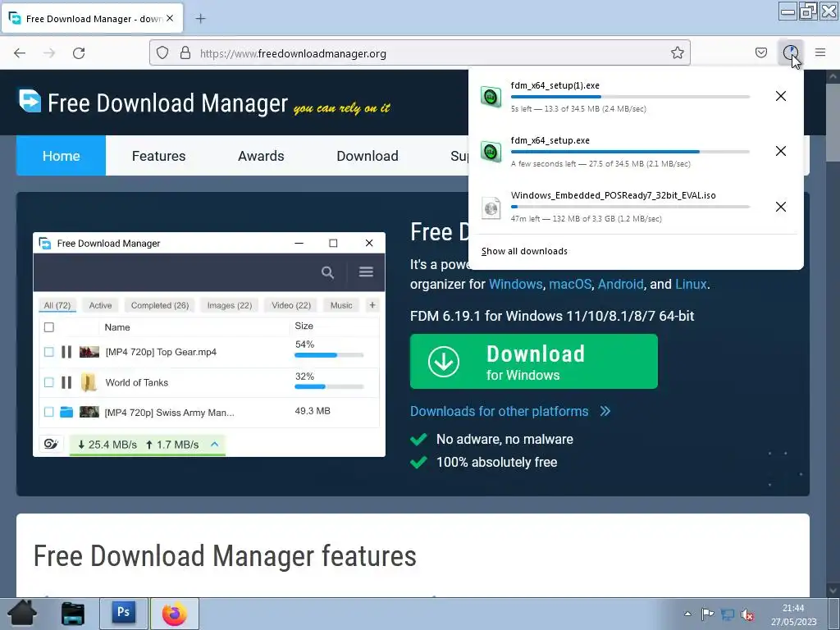The width and height of the screenshot is (840, 630).
Task: Click the network tray icon
Action: [x=728, y=614]
